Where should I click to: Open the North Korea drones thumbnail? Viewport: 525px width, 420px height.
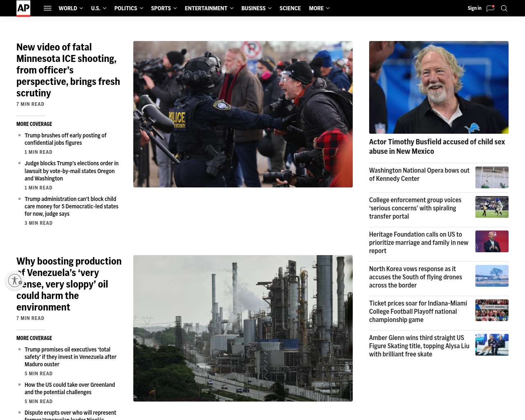pyautogui.click(x=492, y=276)
